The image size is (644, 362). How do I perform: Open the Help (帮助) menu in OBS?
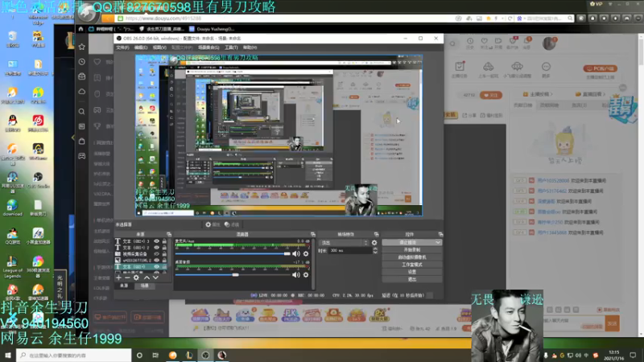tap(250, 47)
